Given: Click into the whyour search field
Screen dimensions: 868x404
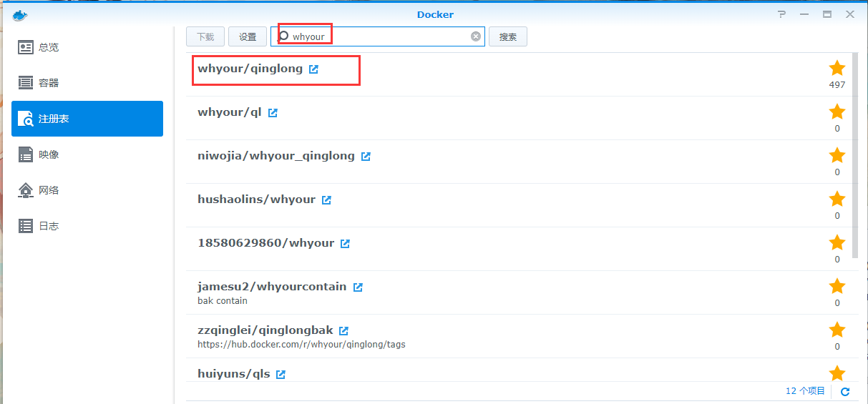Looking at the screenshot, I should 379,36.
